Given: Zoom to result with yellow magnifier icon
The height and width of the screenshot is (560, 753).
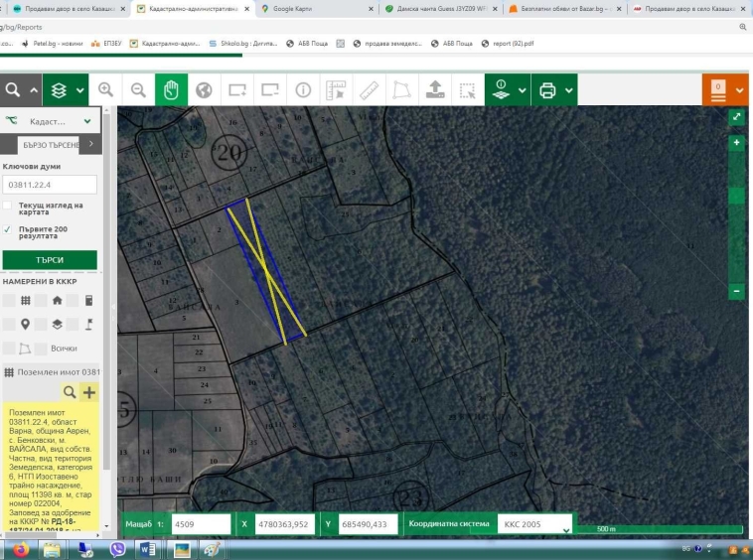Looking at the screenshot, I should coord(70,392).
